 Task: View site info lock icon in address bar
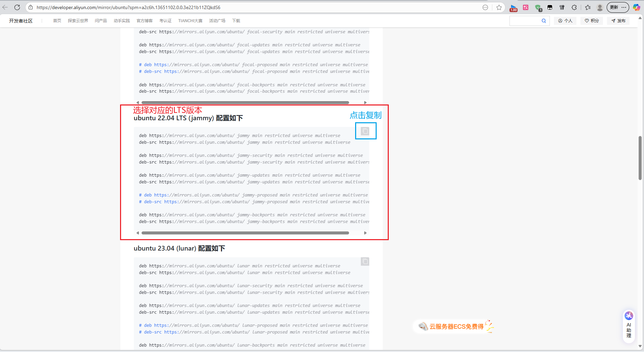pos(31,7)
